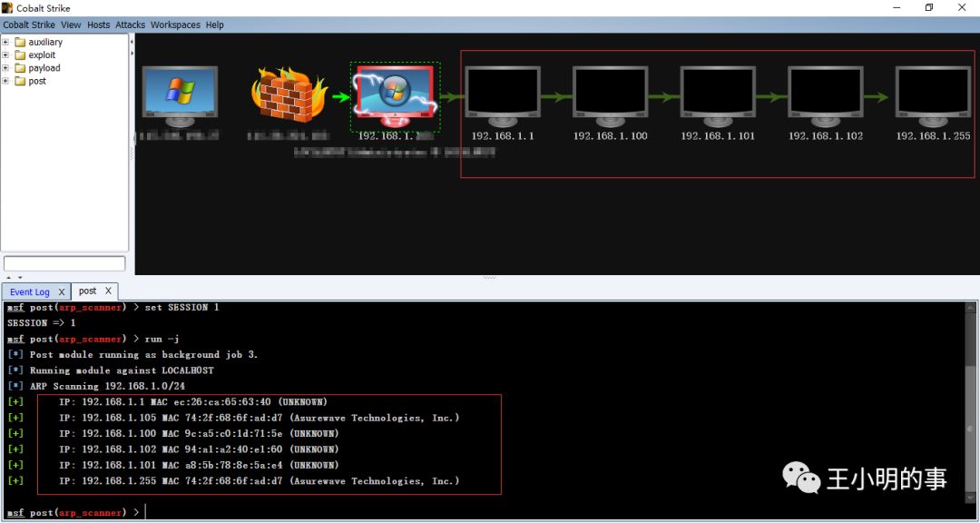Click the result line for IP 192.168.1.255

coord(234,481)
